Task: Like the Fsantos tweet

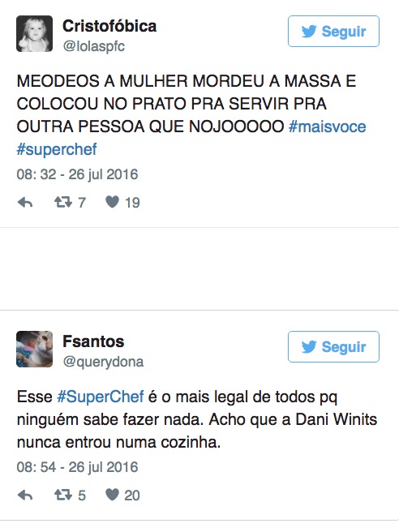Action: 112,495
